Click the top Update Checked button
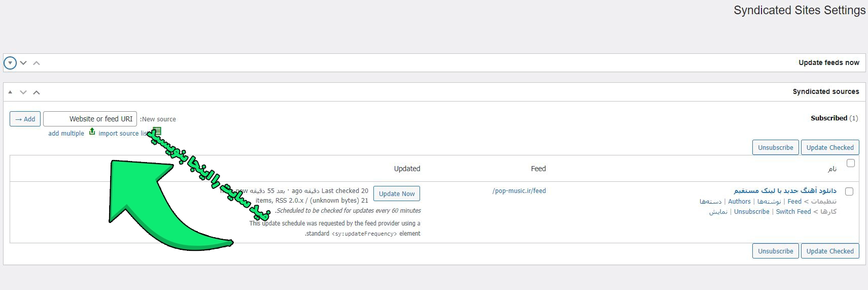The width and height of the screenshot is (868, 290). tap(830, 147)
